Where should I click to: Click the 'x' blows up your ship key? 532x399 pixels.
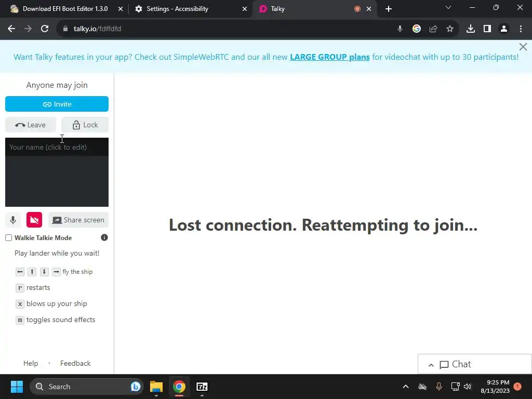coord(20,304)
